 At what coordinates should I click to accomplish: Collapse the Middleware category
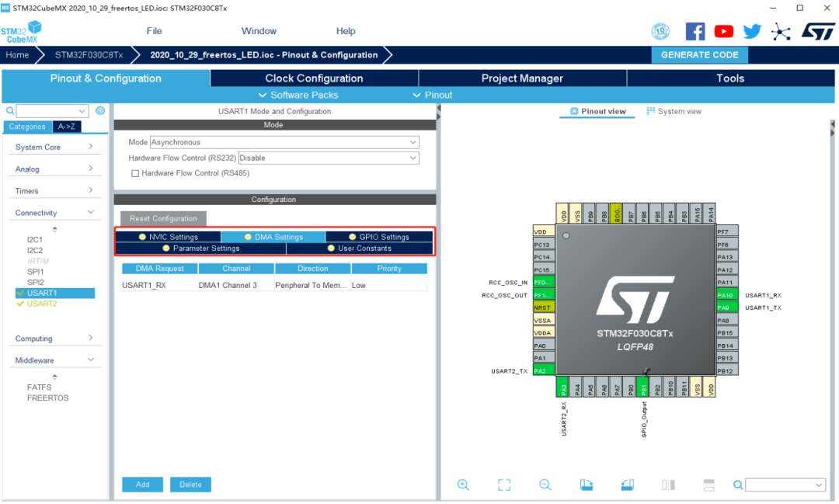tap(54, 360)
